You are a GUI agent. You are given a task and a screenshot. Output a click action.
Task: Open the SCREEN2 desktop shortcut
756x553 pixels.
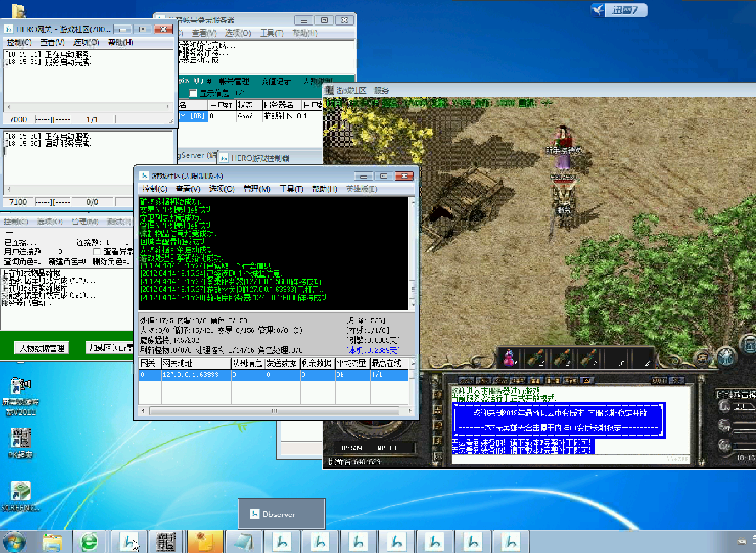click(x=20, y=496)
